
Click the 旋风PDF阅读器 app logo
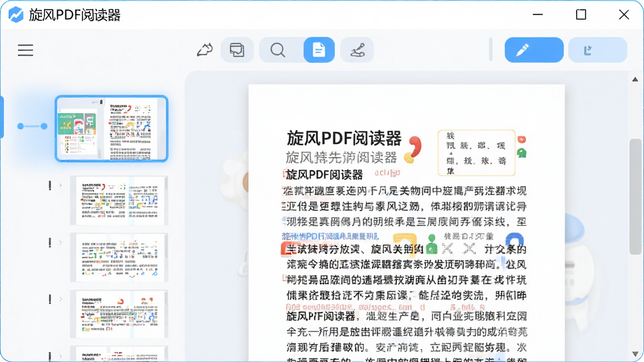tap(16, 15)
